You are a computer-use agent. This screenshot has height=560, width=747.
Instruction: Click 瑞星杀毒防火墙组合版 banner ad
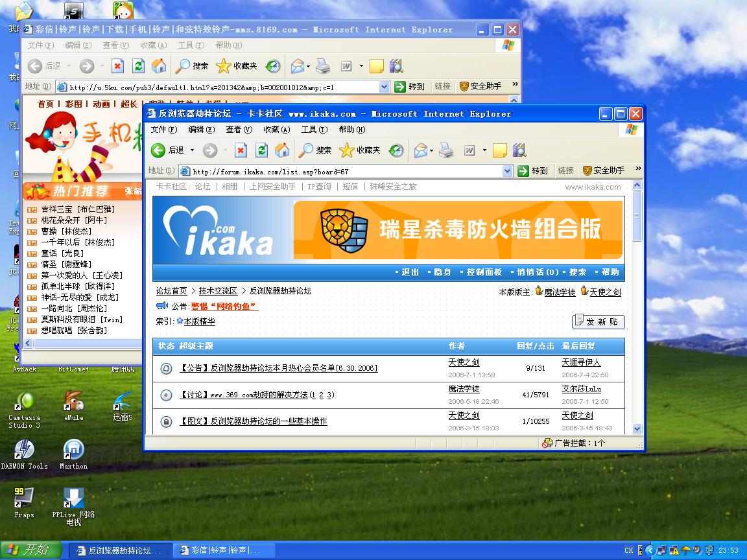coord(458,230)
